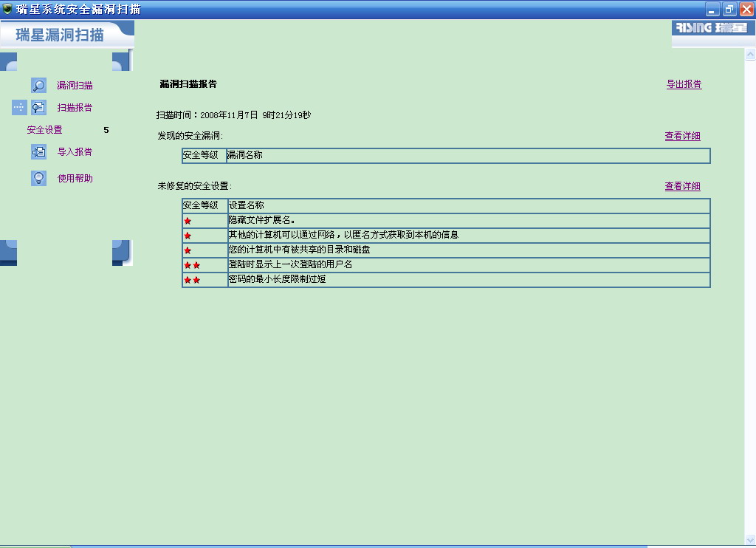
Task: Click the 漏洞扫描报告 heading
Action: tap(188, 84)
